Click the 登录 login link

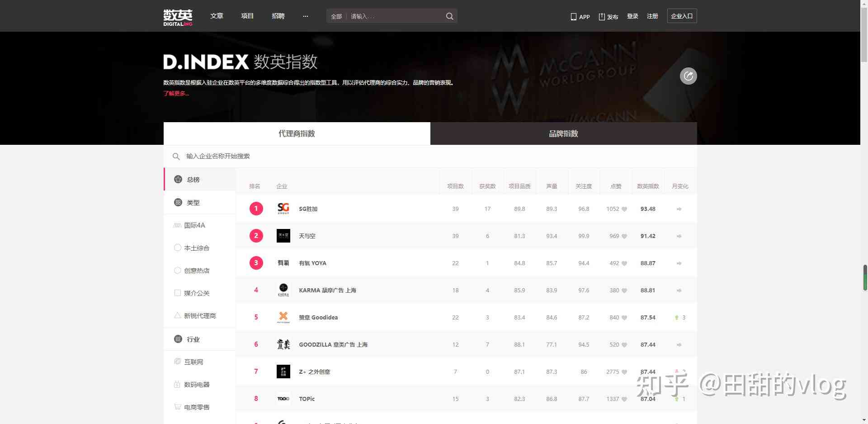click(632, 16)
